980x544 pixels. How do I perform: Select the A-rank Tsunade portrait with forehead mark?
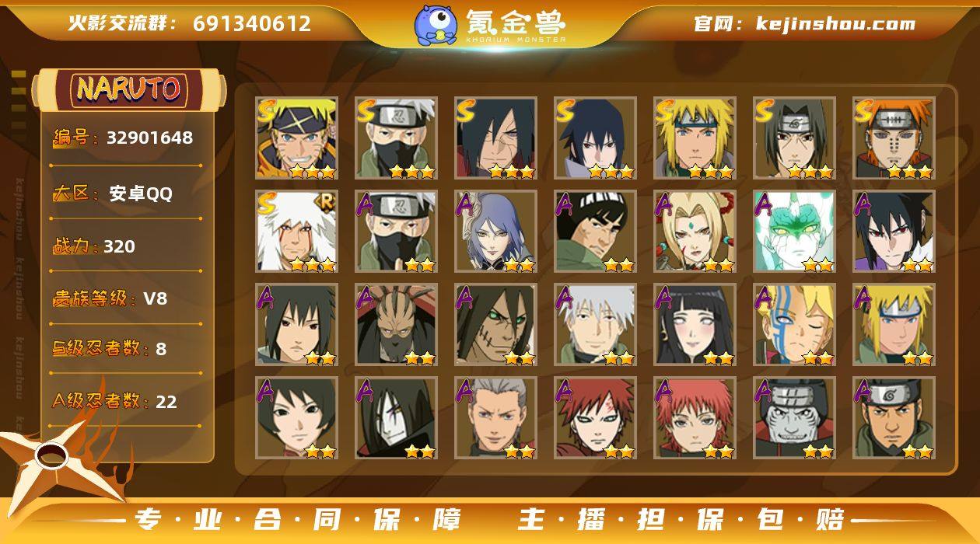(695, 232)
